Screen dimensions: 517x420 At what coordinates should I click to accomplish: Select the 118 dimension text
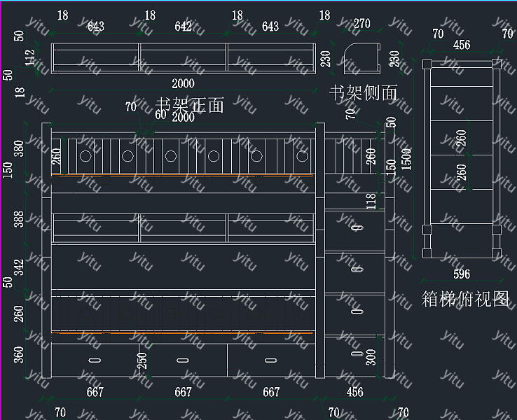pyautogui.click(x=371, y=201)
